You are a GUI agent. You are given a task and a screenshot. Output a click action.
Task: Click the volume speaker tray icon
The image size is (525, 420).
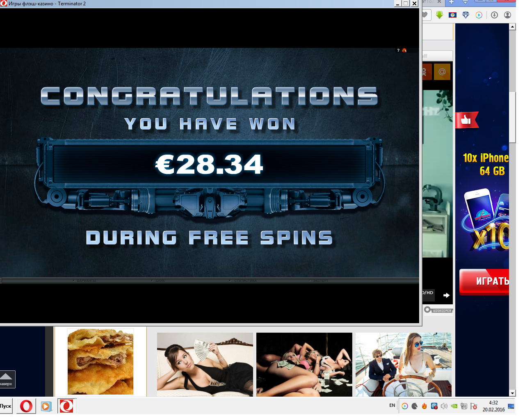pyautogui.click(x=444, y=406)
